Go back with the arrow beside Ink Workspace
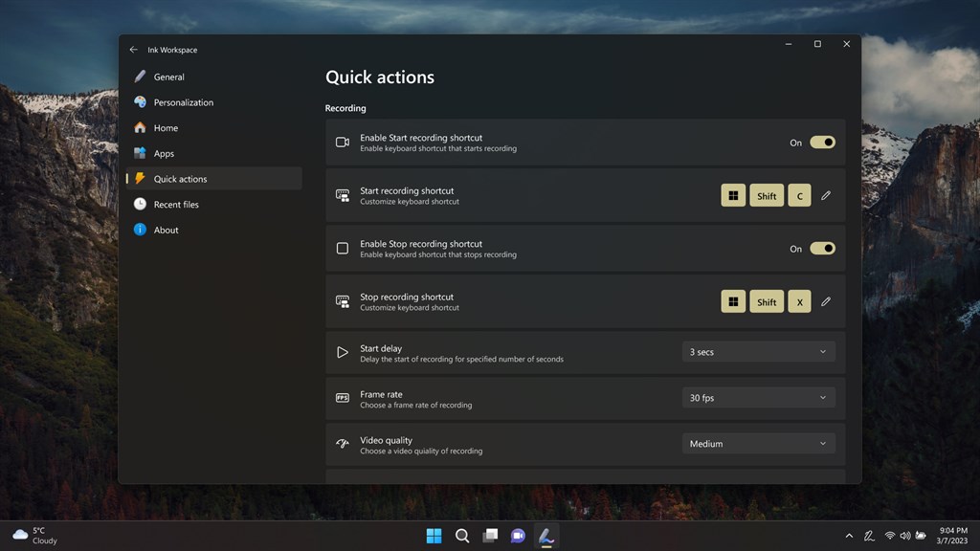The height and width of the screenshot is (551, 980). 133,50
